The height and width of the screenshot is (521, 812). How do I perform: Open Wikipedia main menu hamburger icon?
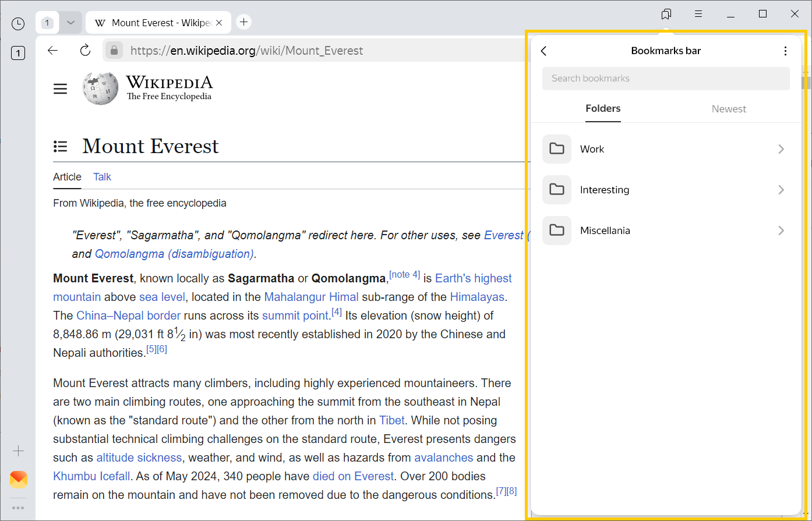coord(61,89)
